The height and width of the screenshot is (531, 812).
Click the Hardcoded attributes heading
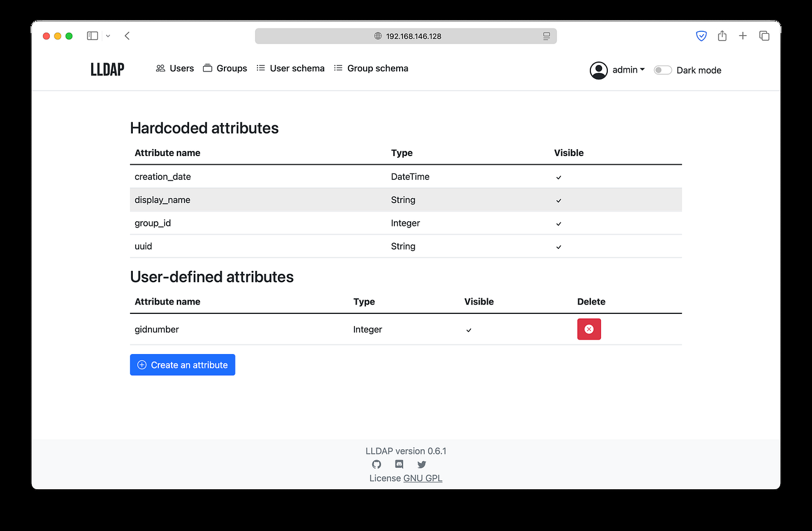pyautogui.click(x=204, y=128)
